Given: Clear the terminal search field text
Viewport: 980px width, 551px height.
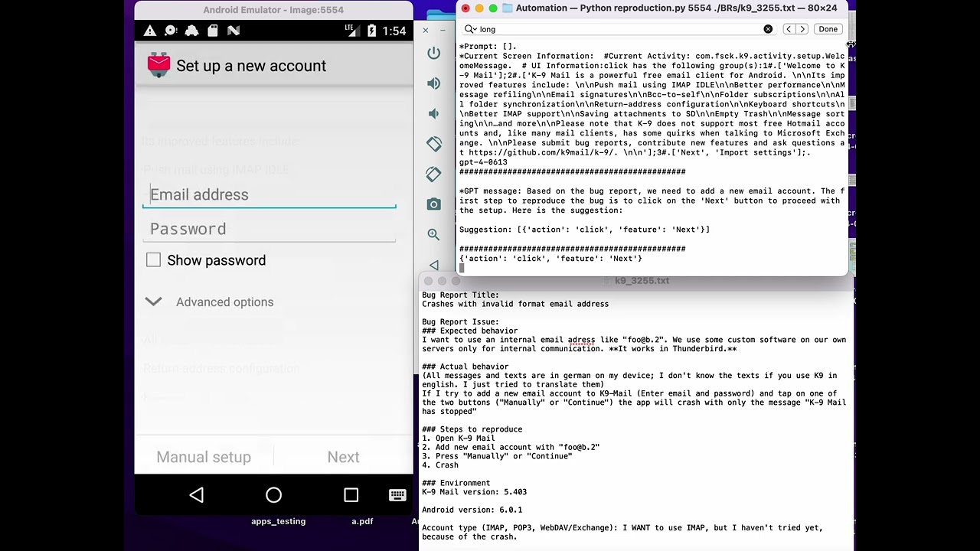Looking at the screenshot, I should (768, 29).
